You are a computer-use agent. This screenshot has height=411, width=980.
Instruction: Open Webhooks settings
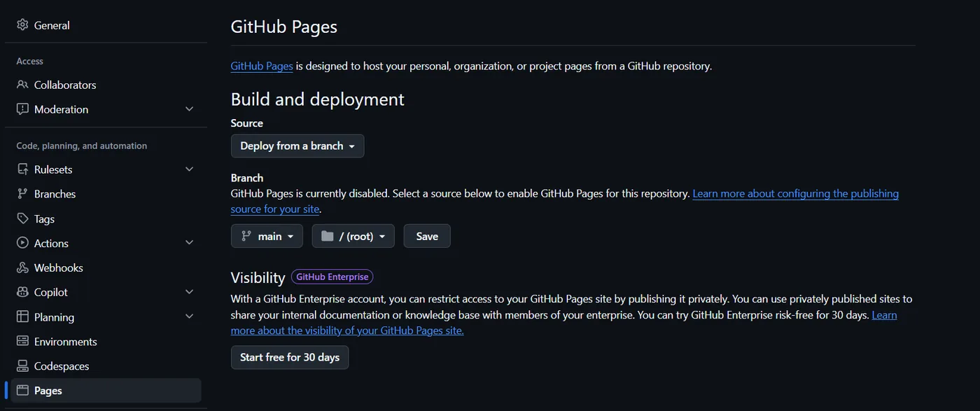tap(106, 267)
